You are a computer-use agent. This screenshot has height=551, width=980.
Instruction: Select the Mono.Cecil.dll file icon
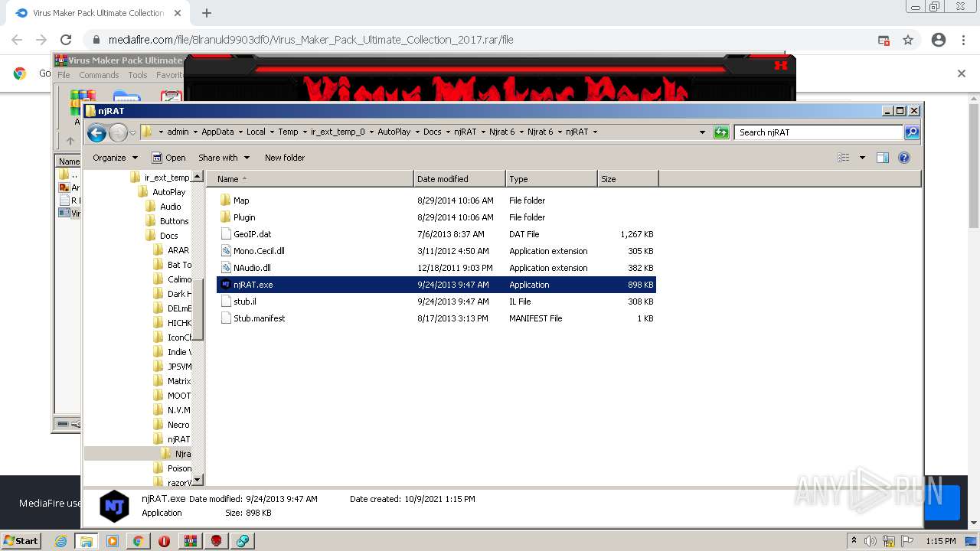(225, 251)
